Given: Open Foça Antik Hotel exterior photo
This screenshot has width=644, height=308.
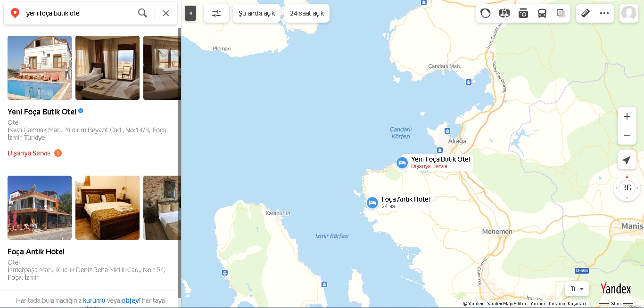Looking at the screenshot, I should [x=40, y=208].
